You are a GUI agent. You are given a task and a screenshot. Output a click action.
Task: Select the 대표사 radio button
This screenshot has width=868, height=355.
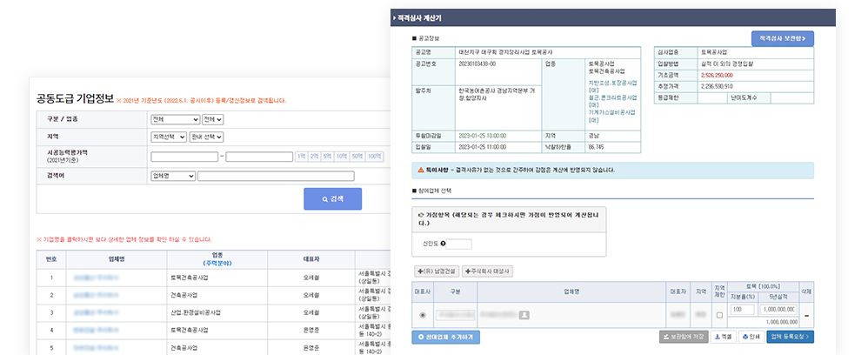point(423,315)
